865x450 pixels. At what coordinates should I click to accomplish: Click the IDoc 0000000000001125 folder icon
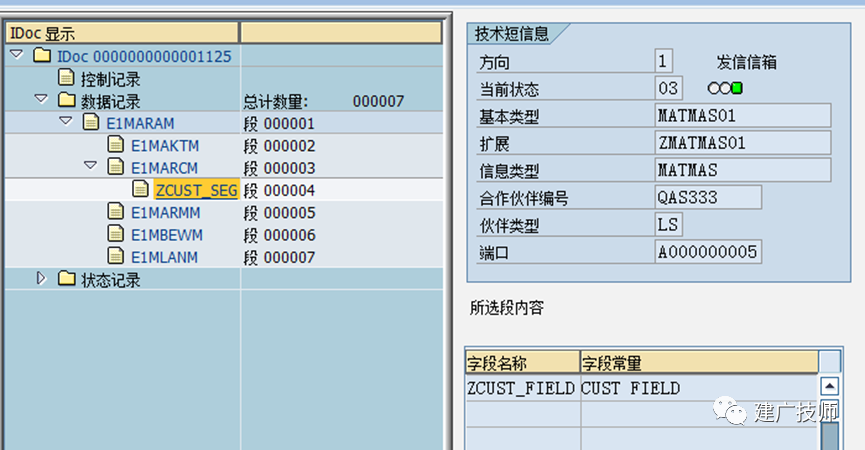click(x=42, y=55)
